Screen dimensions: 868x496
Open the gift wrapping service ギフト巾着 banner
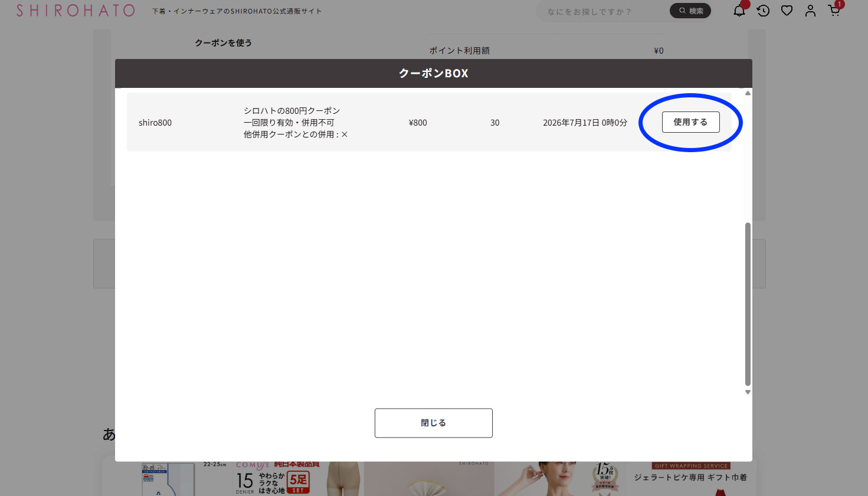click(690, 478)
